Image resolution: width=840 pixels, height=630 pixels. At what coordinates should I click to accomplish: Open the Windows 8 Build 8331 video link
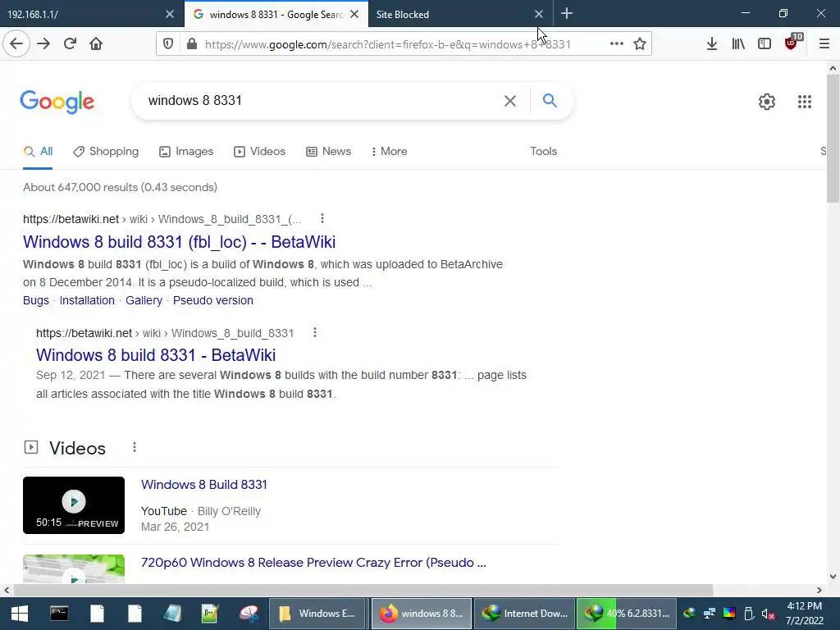[204, 485]
